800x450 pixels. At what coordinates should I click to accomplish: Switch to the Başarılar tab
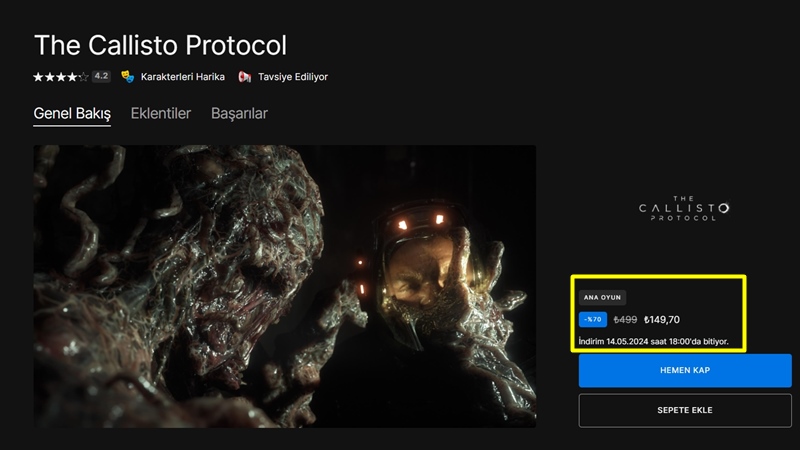(239, 113)
